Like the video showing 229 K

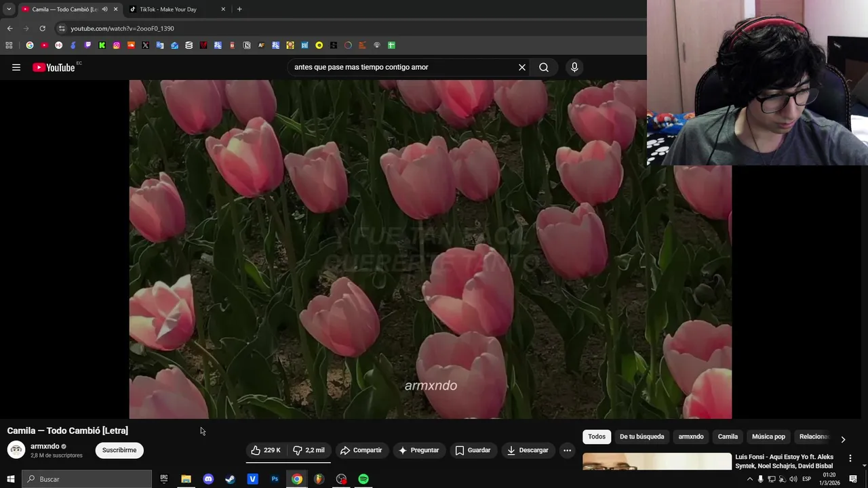(x=266, y=450)
